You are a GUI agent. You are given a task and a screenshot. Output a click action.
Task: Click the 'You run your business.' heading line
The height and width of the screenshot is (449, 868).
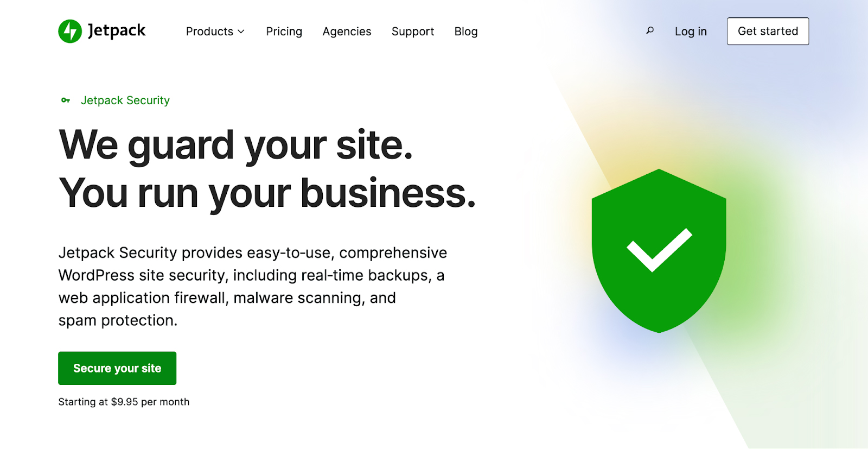pyautogui.click(x=267, y=193)
